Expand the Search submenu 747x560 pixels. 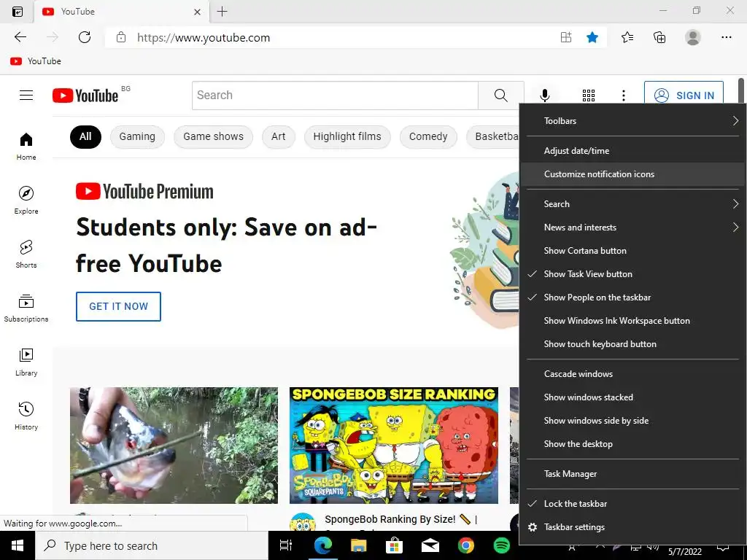[x=633, y=204]
